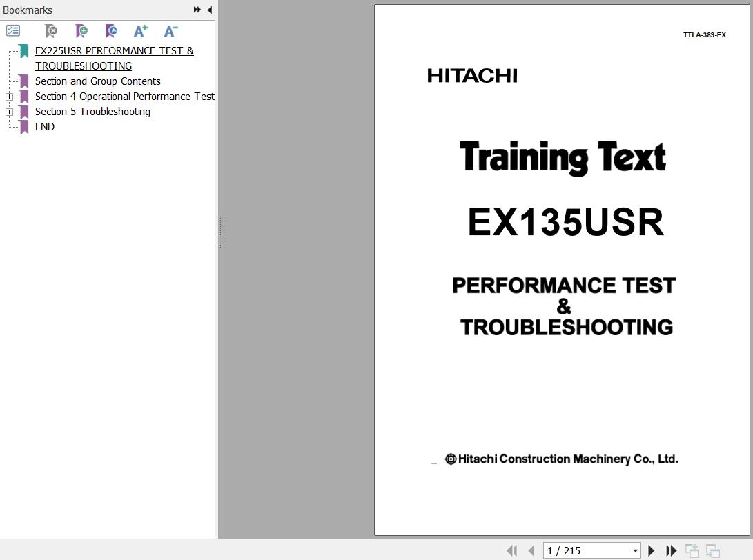Image resolution: width=753 pixels, height=560 pixels.
Task: Expand Section 5 Troubleshooting bookmark
Action: click(9, 112)
